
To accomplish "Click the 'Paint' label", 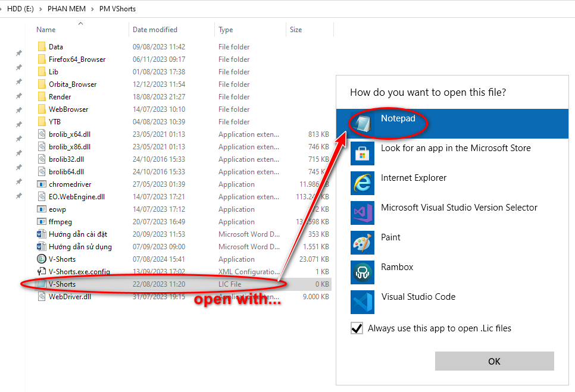I will click(390, 237).
